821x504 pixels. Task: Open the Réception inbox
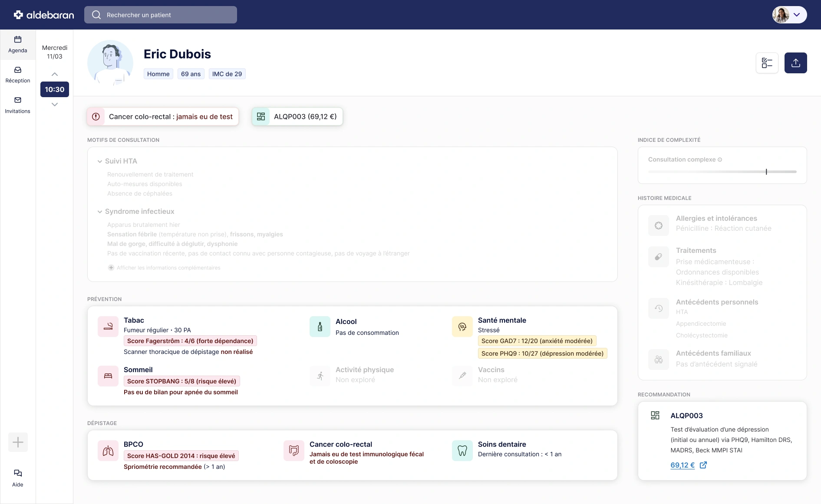coord(18,75)
